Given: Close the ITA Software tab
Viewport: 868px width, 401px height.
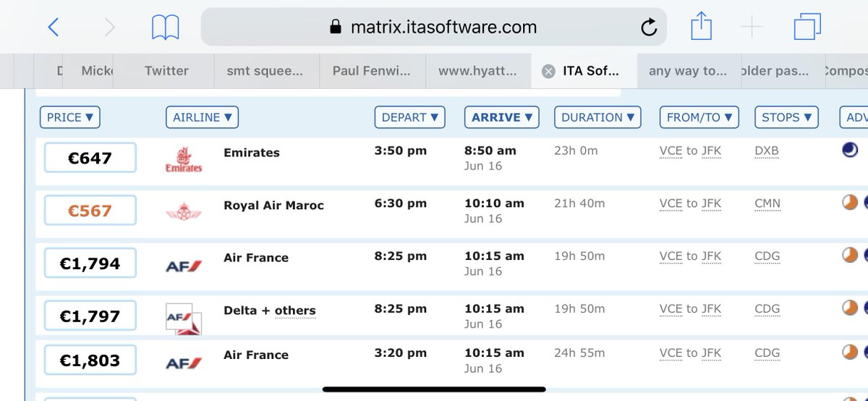Looking at the screenshot, I should (548, 71).
